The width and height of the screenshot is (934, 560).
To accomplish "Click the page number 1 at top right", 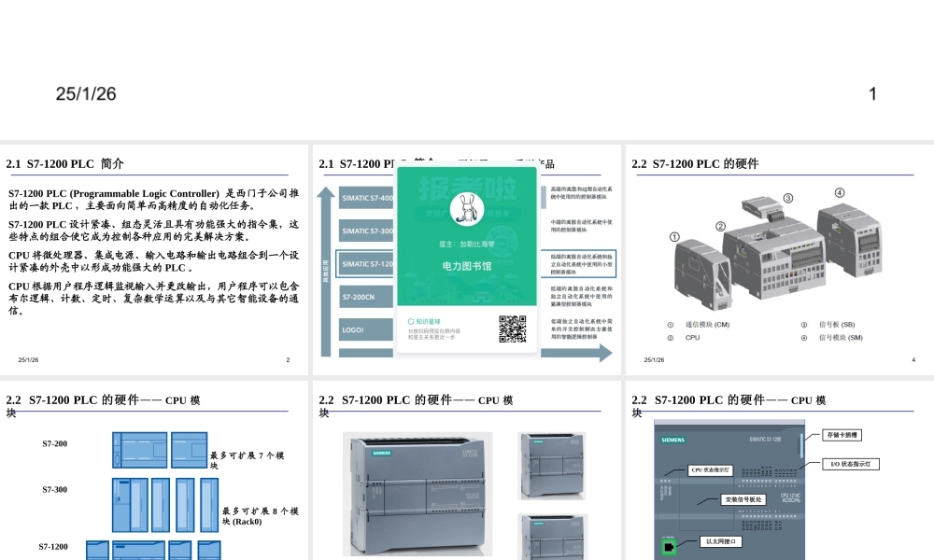I will (873, 92).
